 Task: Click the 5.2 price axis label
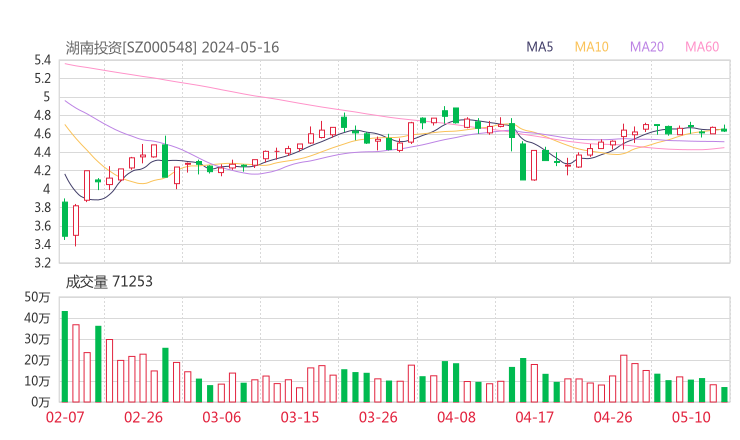42,78
